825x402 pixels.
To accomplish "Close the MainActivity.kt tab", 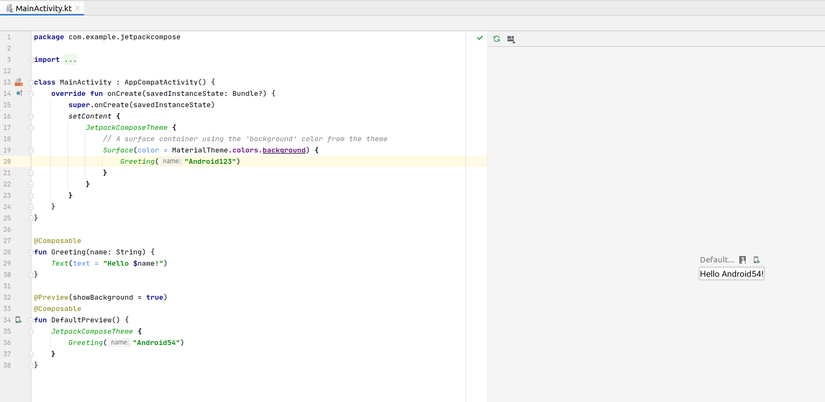I will [x=78, y=8].
